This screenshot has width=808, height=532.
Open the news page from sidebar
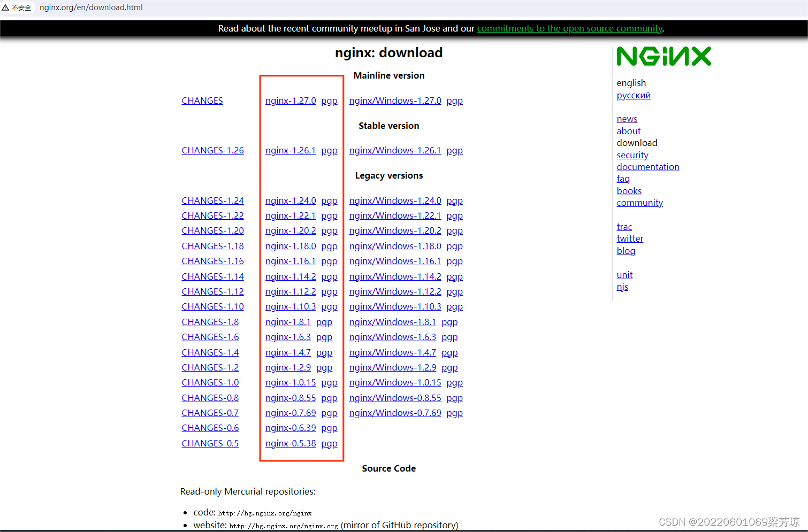(x=627, y=119)
